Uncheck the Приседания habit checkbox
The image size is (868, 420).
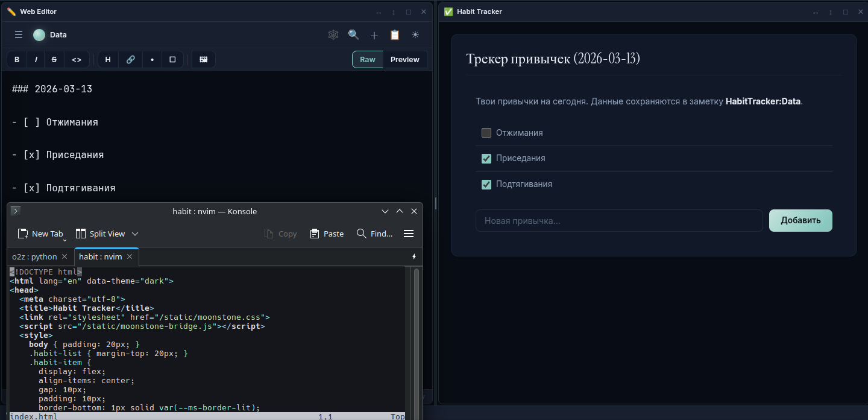(486, 158)
